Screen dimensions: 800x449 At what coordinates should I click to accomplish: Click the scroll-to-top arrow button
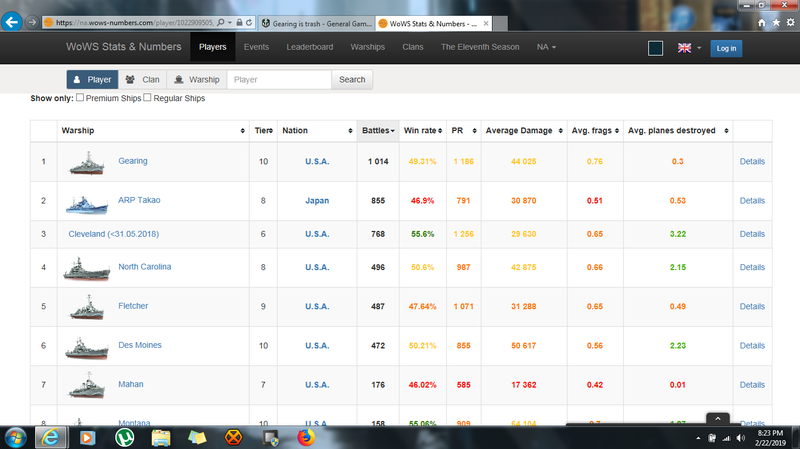click(715, 419)
